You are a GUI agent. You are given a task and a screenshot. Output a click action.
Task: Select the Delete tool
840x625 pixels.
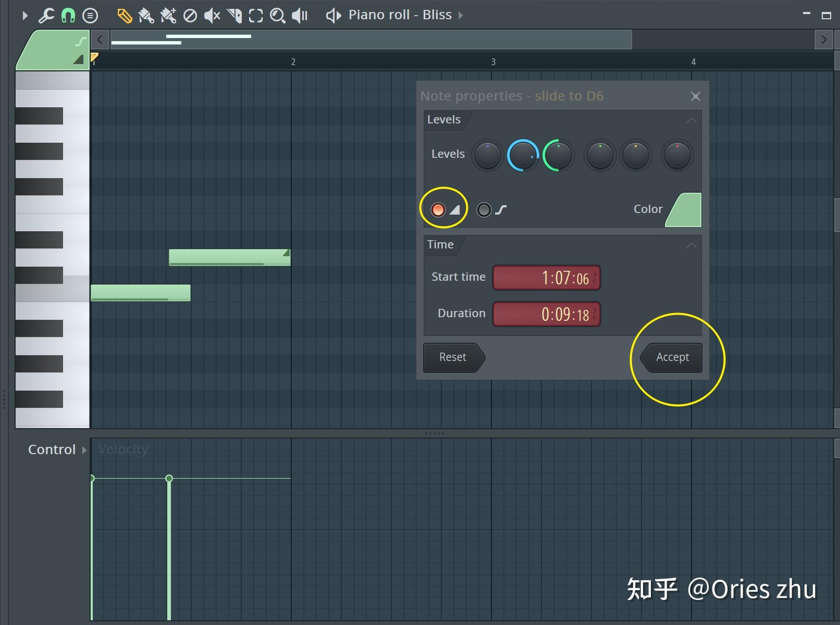coord(190,16)
